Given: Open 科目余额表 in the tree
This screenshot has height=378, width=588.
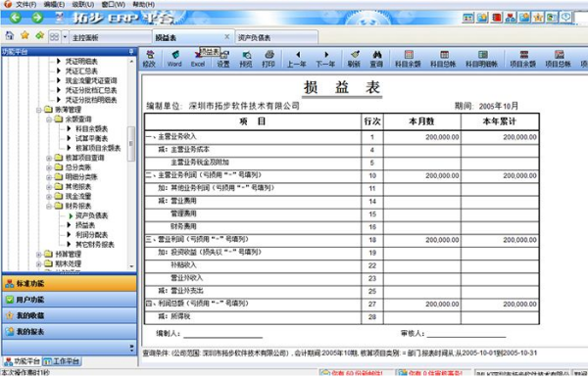Looking at the screenshot, I should (x=91, y=129).
